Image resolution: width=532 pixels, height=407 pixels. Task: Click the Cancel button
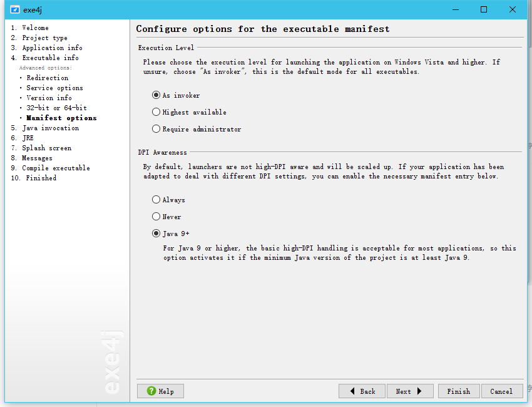coord(501,391)
